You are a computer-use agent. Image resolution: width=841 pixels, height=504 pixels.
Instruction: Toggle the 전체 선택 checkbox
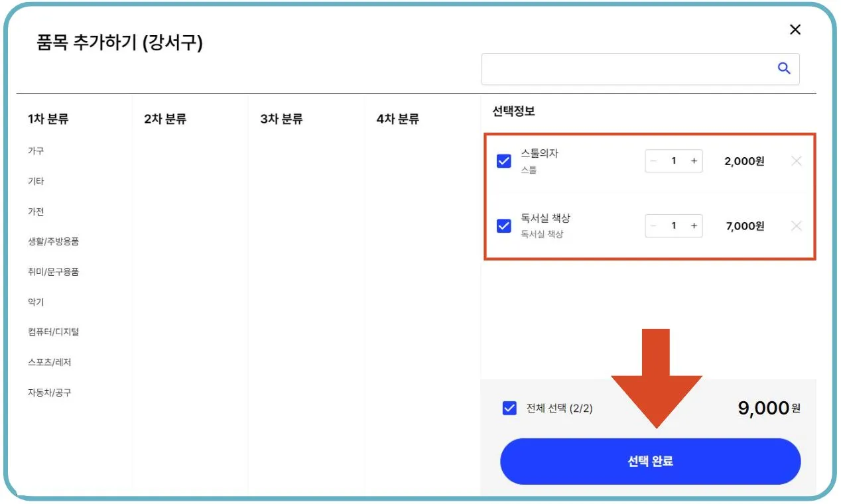pyautogui.click(x=509, y=408)
